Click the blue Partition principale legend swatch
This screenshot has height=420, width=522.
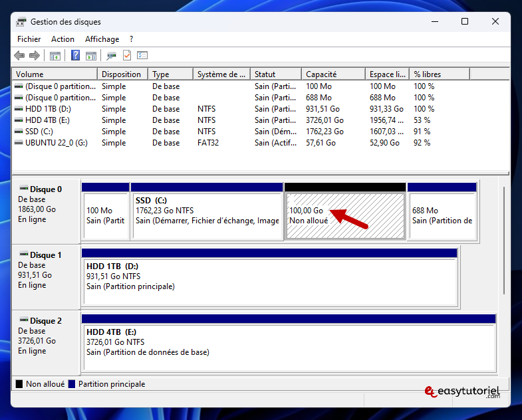[72, 384]
